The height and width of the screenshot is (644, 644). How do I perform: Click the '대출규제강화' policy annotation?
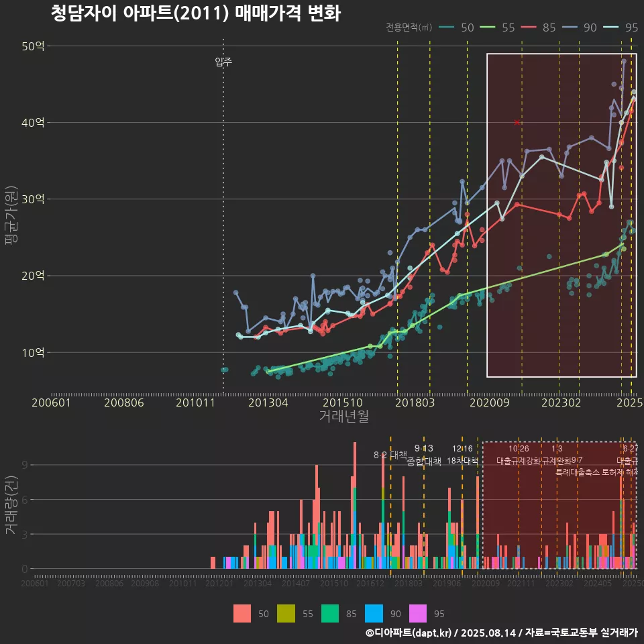[519, 461]
